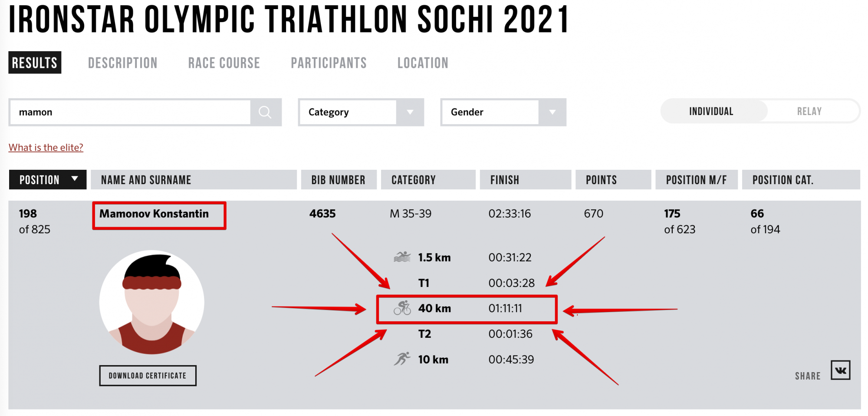
Task: Select the Location tab
Action: tap(423, 63)
